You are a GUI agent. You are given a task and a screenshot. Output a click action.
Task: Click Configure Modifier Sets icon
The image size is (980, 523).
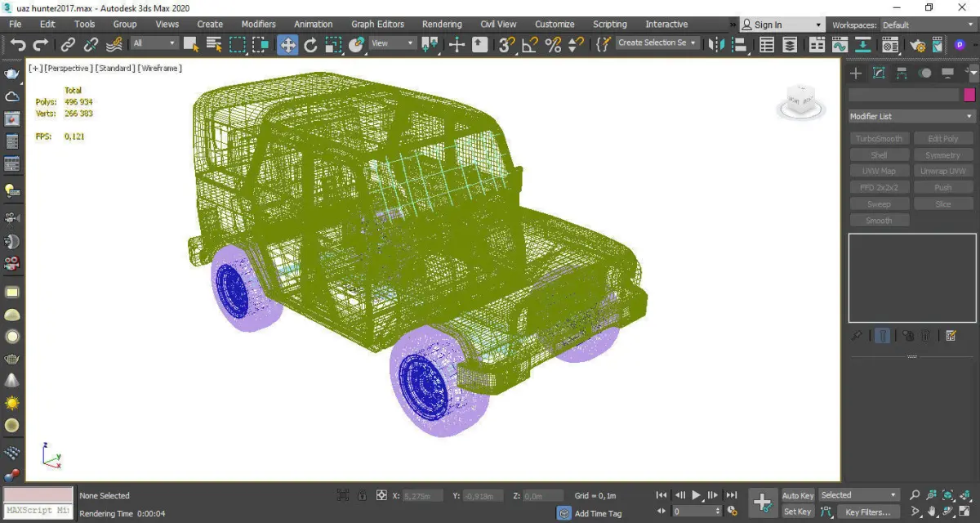950,335
